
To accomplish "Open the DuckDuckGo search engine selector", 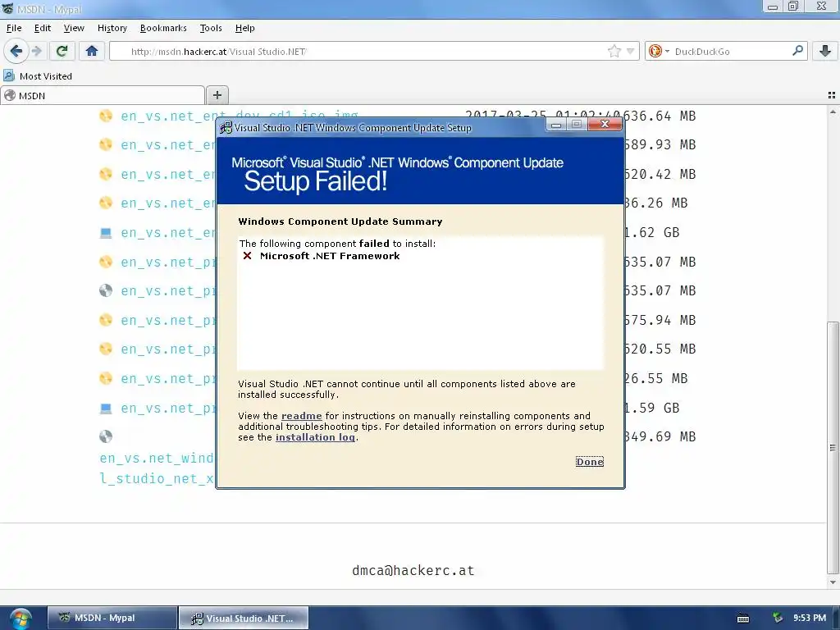I will (x=659, y=51).
